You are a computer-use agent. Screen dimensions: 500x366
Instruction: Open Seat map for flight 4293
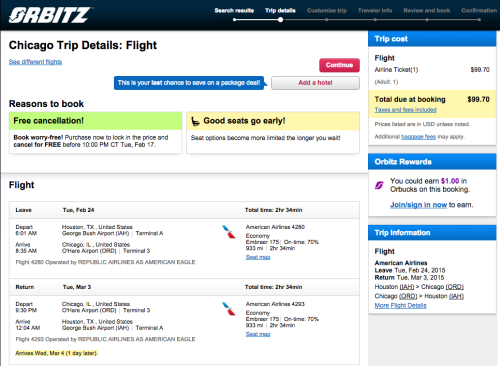tap(258, 334)
